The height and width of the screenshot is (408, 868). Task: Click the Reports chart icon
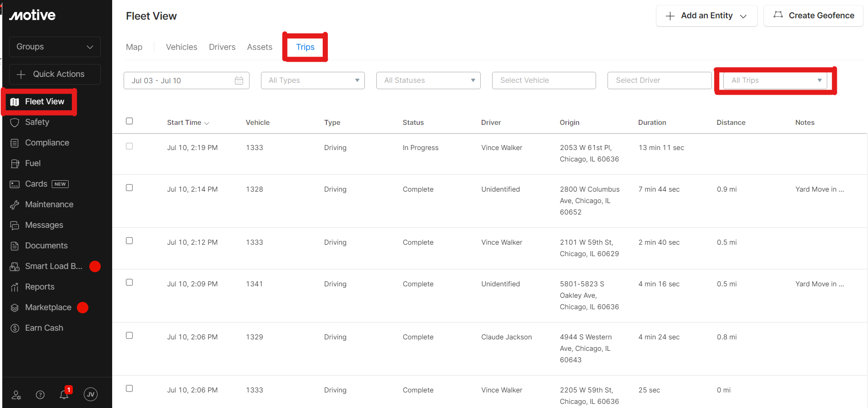(x=15, y=287)
